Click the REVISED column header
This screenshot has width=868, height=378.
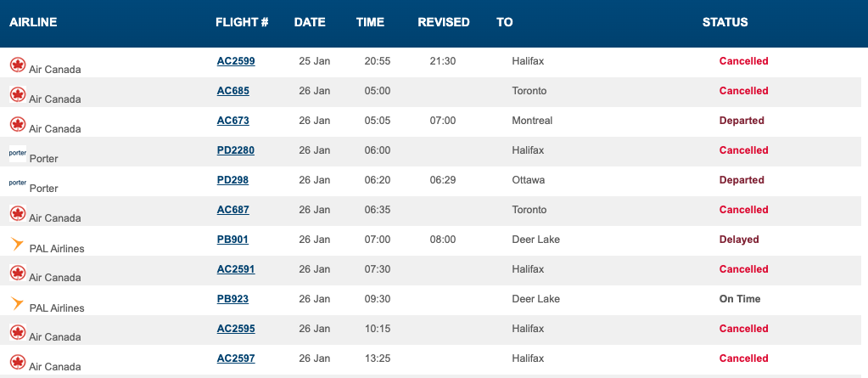coord(443,23)
